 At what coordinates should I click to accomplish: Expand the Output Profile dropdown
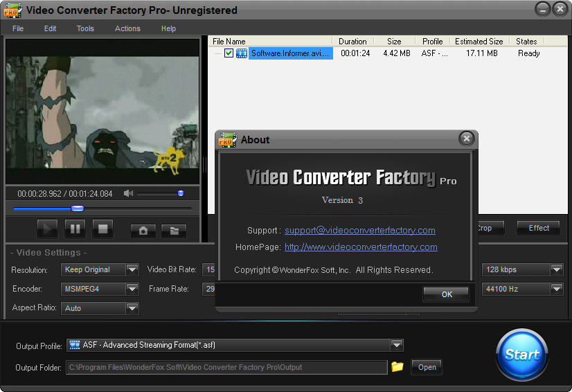coord(397,345)
